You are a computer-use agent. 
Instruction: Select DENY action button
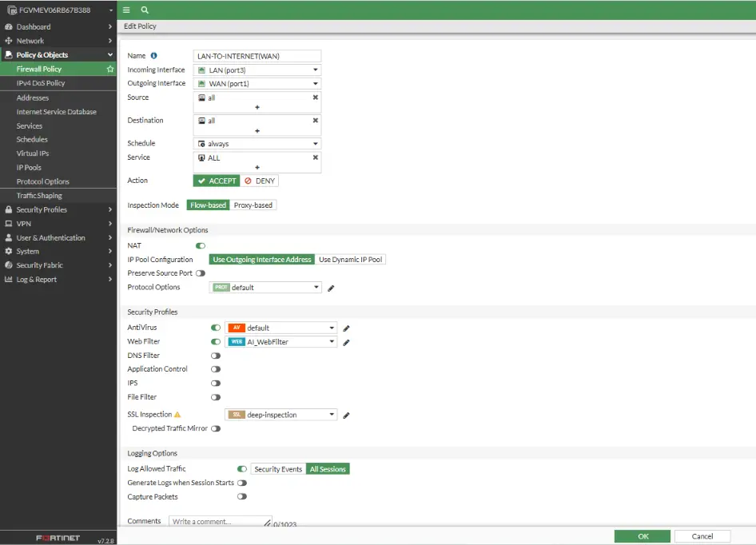260,181
